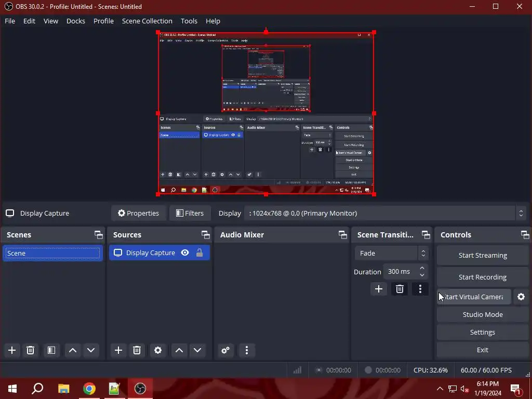Float the Audio Mixer dock

343,235
